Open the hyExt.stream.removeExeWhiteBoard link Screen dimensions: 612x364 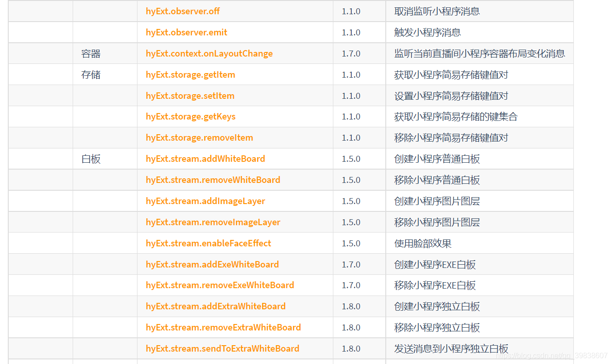pos(220,285)
